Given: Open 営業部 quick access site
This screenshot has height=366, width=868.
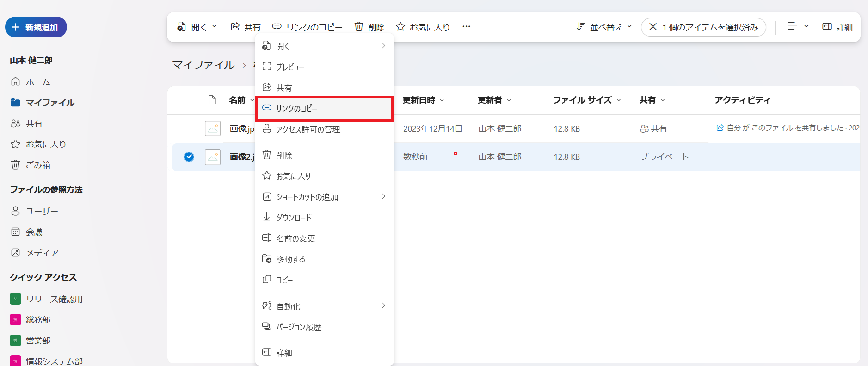Looking at the screenshot, I should pyautogui.click(x=30, y=341).
